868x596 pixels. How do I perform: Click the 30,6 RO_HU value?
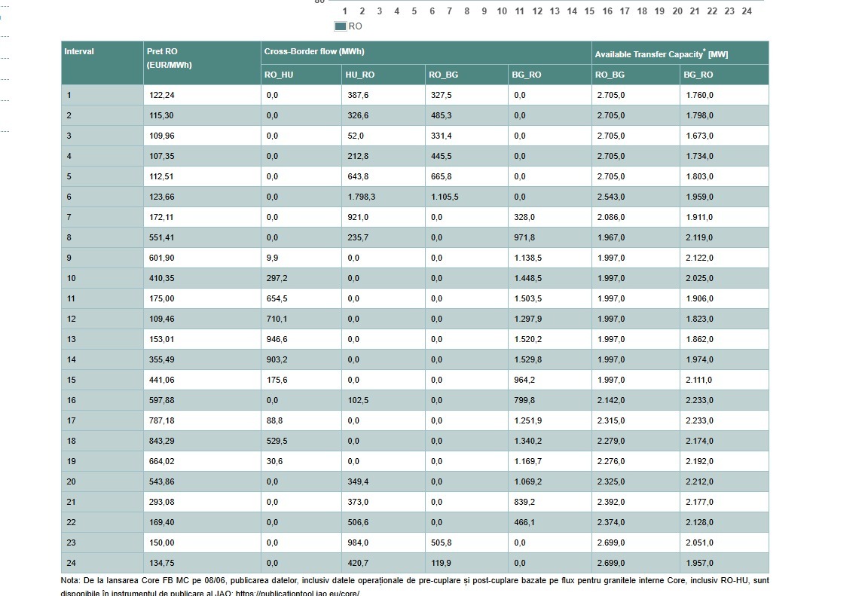(x=274, y=461)
